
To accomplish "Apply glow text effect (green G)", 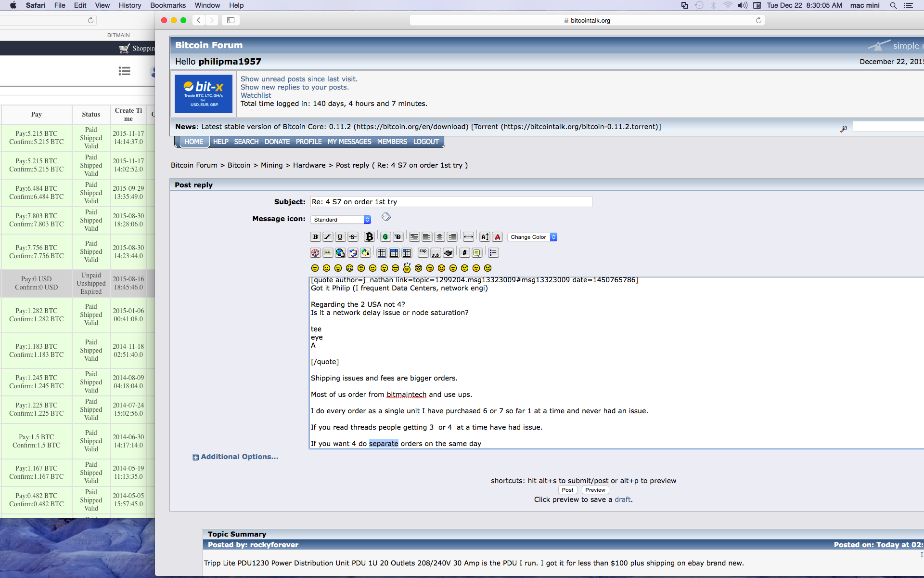I will (385, 236).
